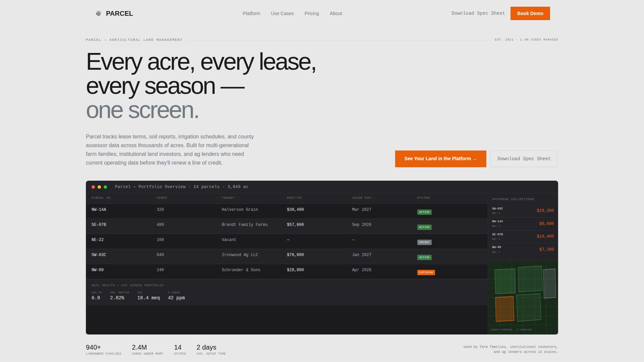Select parcel row NE-22
Viewport: 644px width, 362px height.
click(287, 241)
